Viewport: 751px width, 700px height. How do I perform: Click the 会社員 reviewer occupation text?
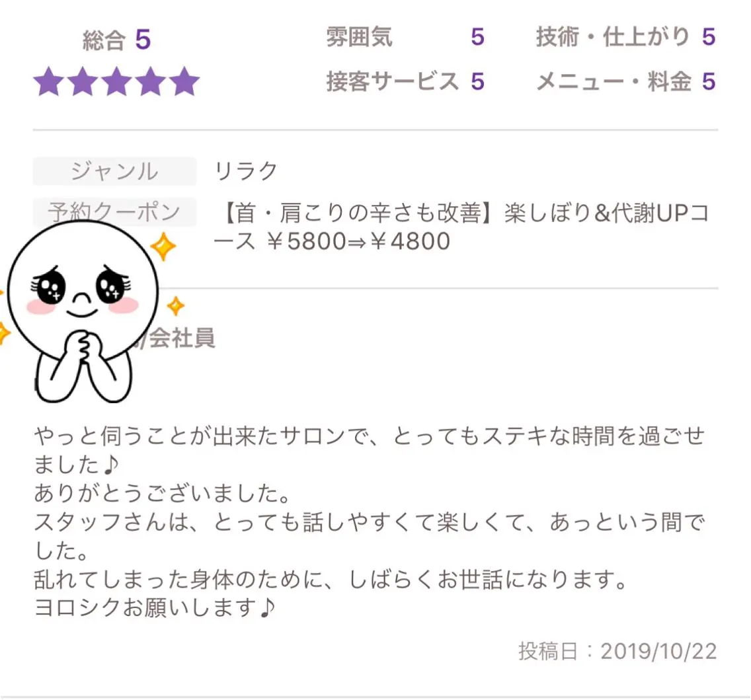click(x=182, y=338)
